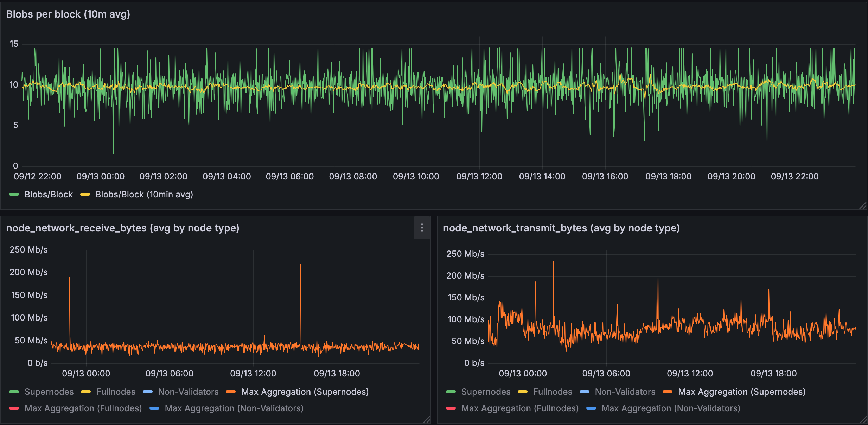This screenshot has height=425, width=868.
Task: Hide the Supernodes series on receive panel
Action: click(x=49, y=392)
